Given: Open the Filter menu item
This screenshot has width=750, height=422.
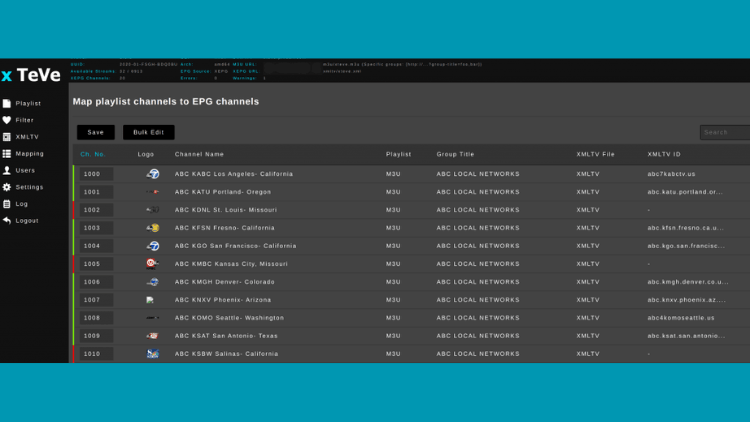Looking at the screenshot, I should [24, 120].
